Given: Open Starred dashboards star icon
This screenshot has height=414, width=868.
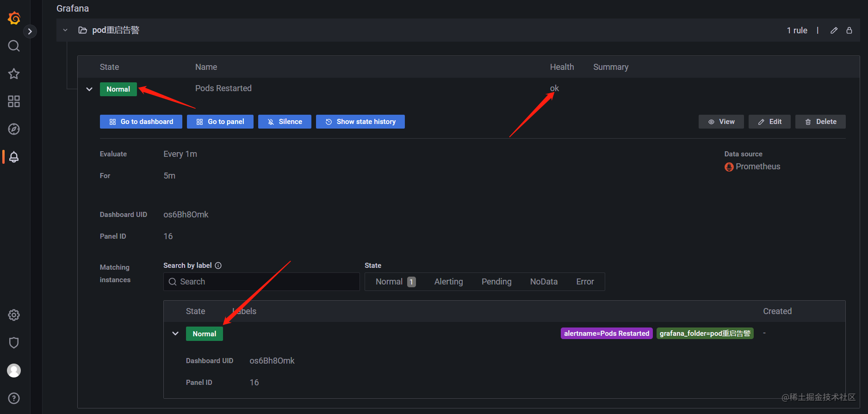Looking at the screenshot, I should (x=14, y=74).
